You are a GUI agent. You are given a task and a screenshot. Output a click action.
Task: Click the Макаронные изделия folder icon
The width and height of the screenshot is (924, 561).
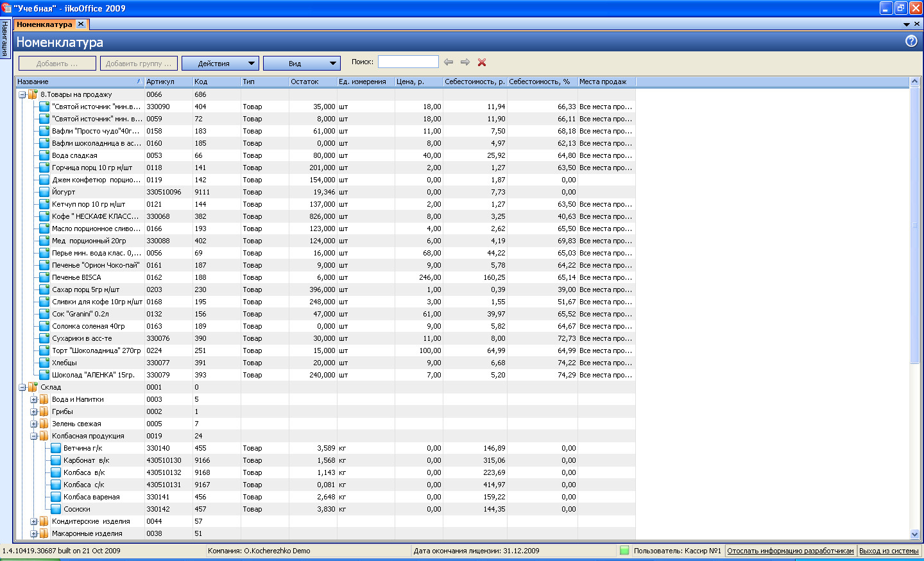[44, 533]
